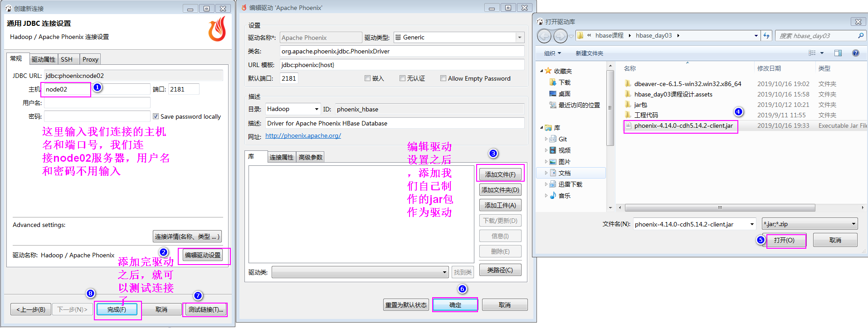Open the phoenix.apache.org link
The image size is (868, 328).
tap(303, 135)
